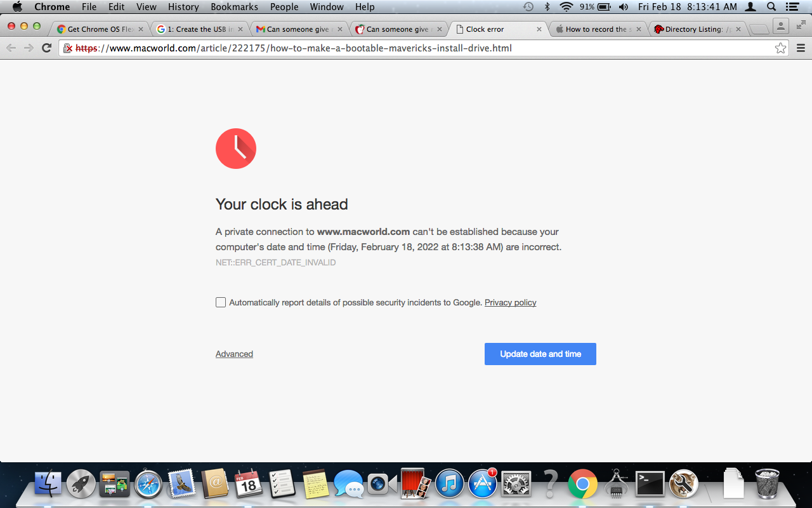This screenshot has height=508, width=812.
Task: Close the Clock error tab
Action: point(539,29)
